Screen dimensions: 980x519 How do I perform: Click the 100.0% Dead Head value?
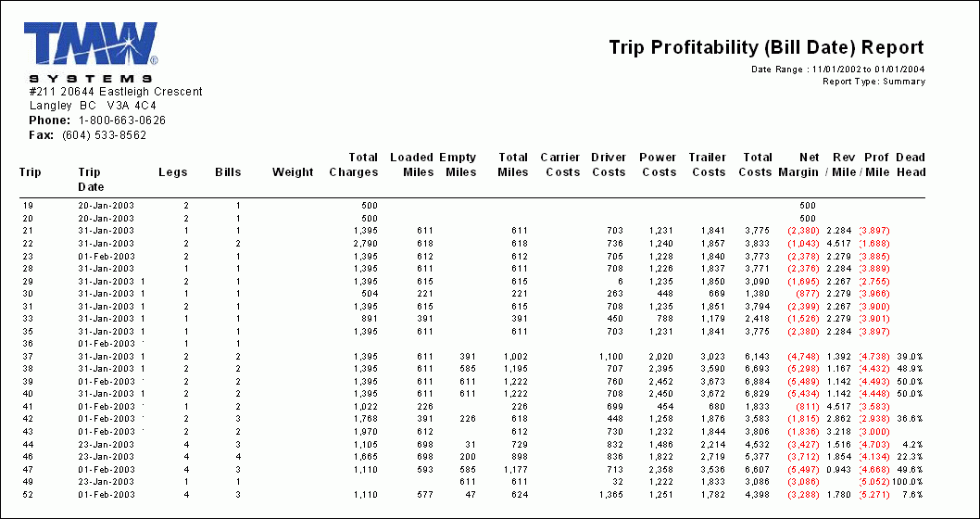tap(911, 482)
